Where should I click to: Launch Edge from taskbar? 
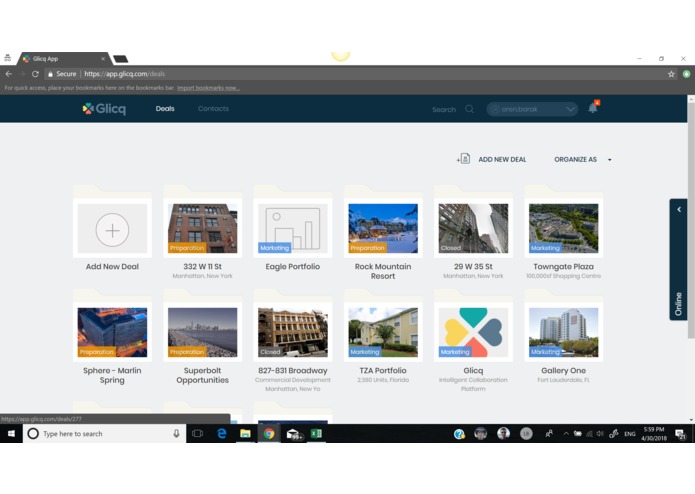tap(222, 434)
